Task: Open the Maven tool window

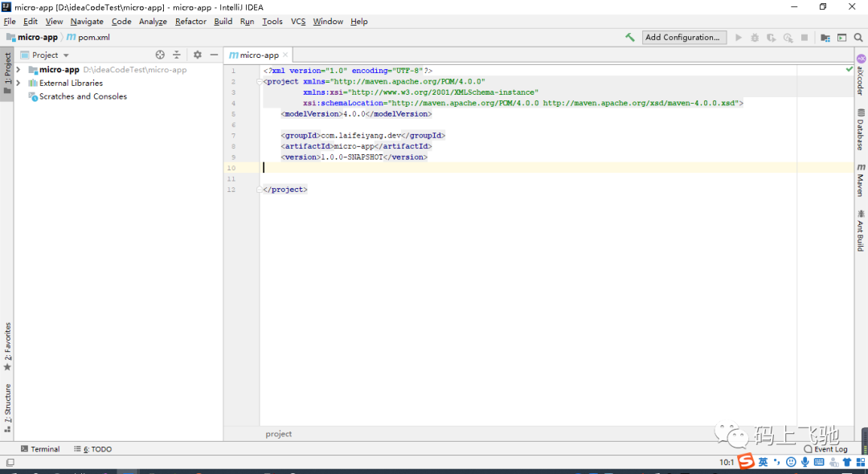Action: click(x=861, y=180)
